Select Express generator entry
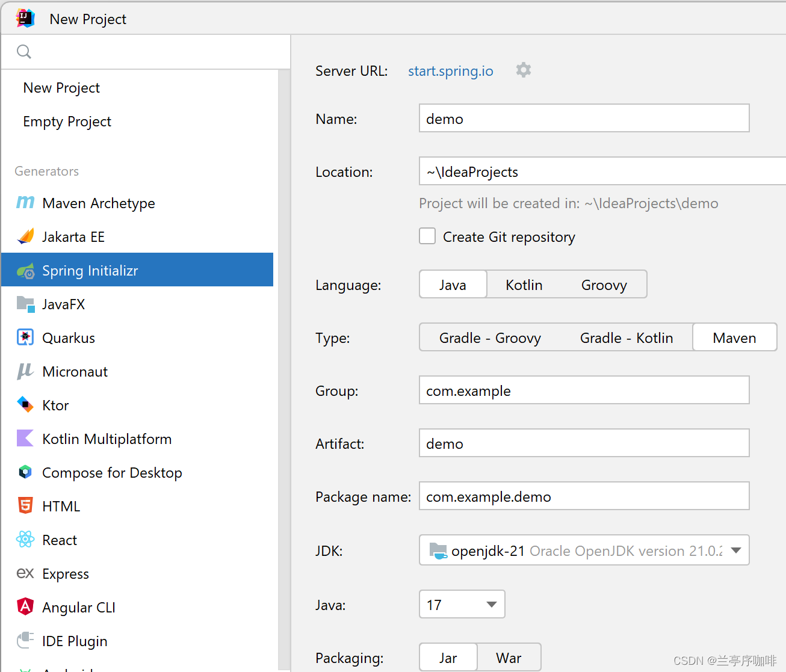The image size is (786, 672). pos(137,574)
